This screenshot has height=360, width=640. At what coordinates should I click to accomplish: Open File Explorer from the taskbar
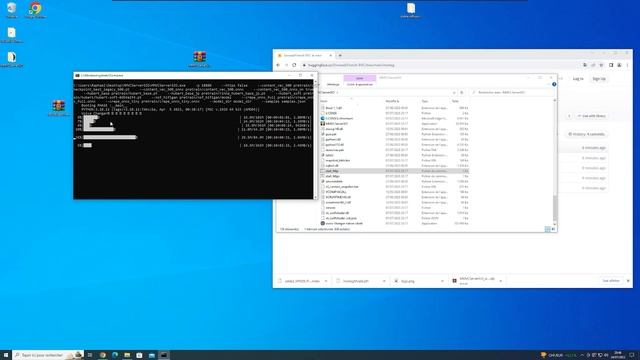(x=127, y=355)
